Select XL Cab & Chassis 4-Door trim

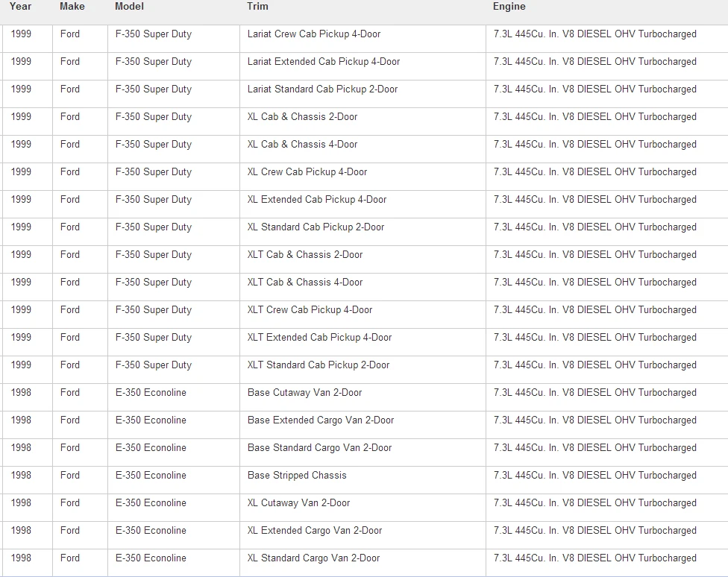click(302, 144)
